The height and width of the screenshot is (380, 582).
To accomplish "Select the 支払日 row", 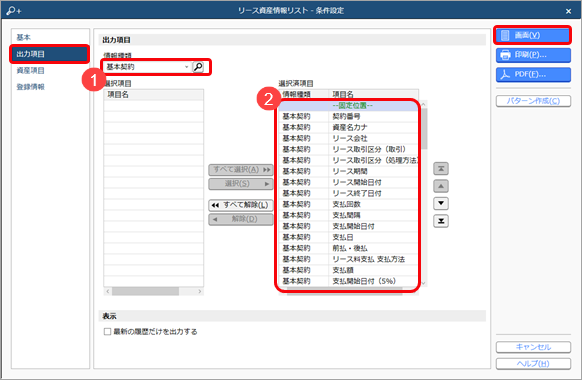I will [348, 237].
